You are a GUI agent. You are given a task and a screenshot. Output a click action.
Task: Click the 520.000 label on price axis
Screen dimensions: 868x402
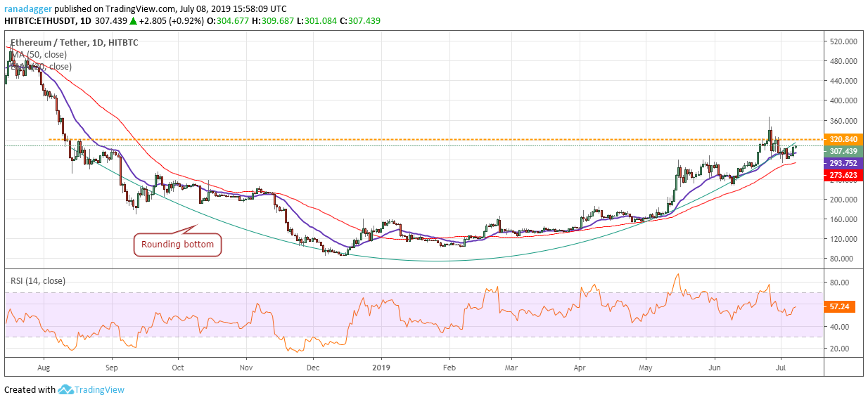pos(843,41)
